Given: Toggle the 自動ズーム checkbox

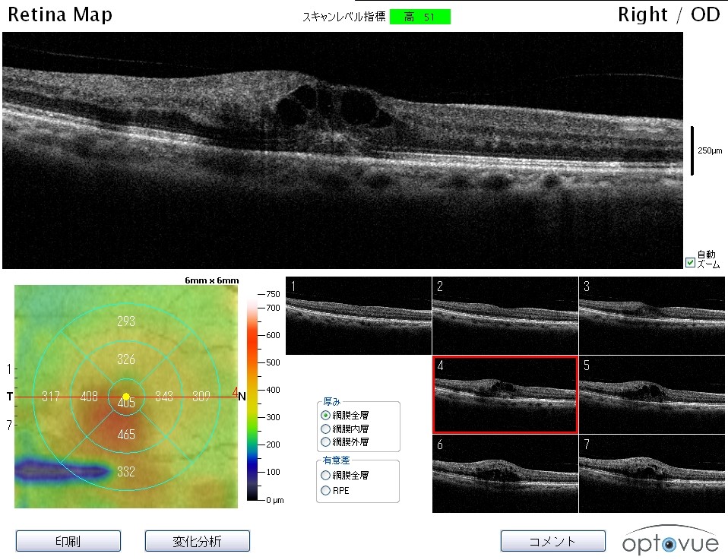Looking at the screenshot, I should 690,263.
